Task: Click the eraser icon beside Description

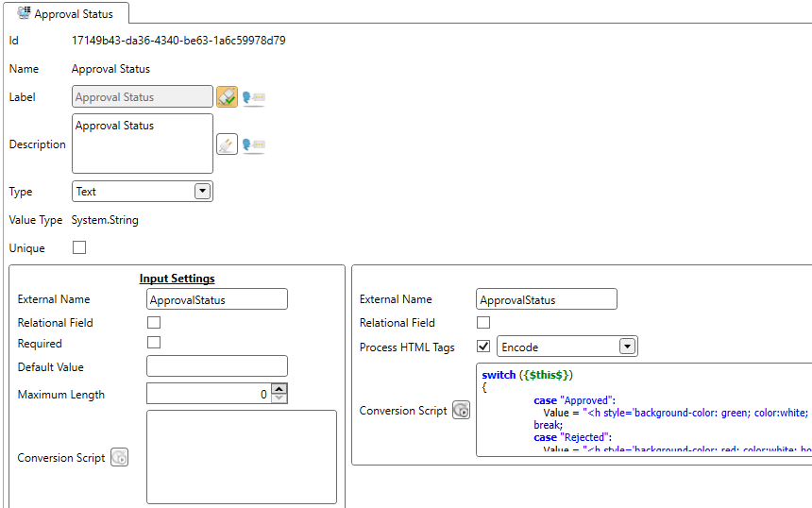Action: [x=227, y=144]
